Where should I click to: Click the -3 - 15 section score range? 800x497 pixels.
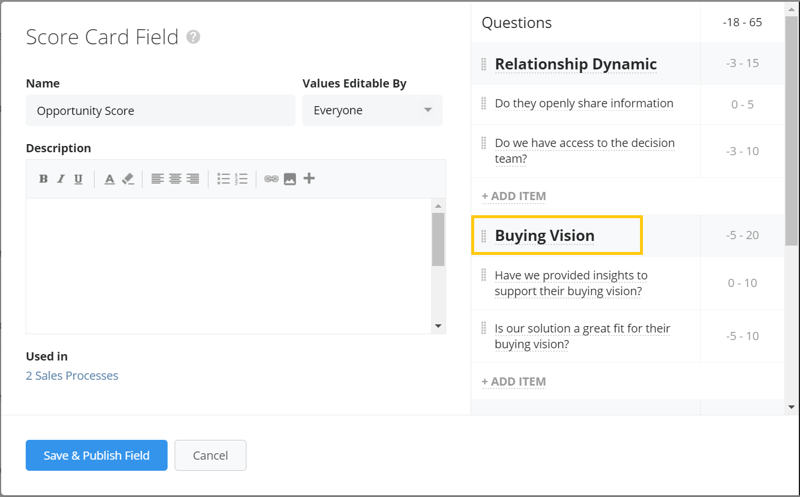point(742,63)
